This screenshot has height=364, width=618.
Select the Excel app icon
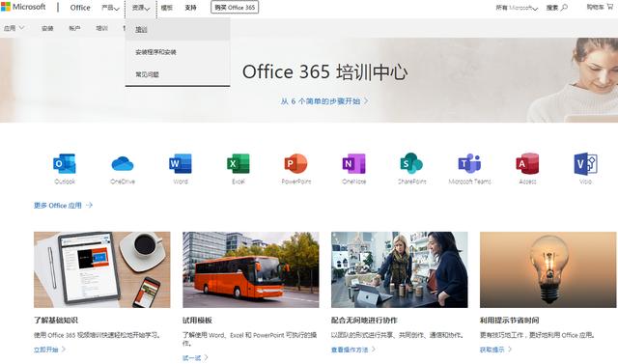tap(239, 163)
